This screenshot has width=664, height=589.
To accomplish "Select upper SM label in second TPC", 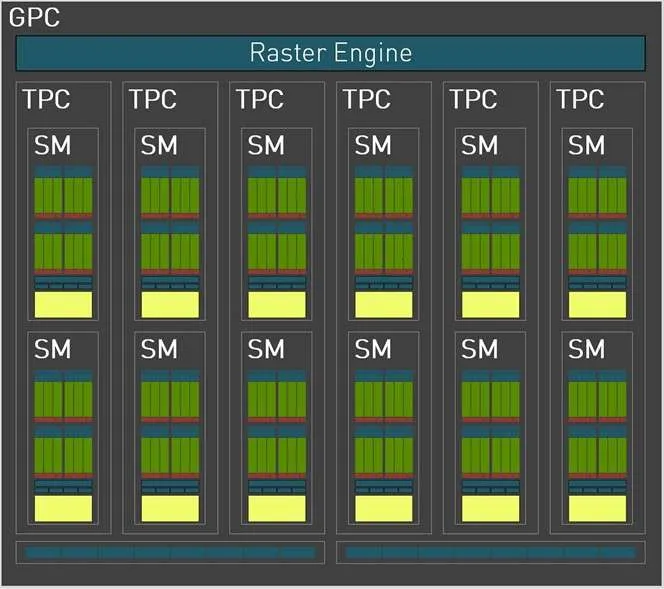I will point(159,145).
